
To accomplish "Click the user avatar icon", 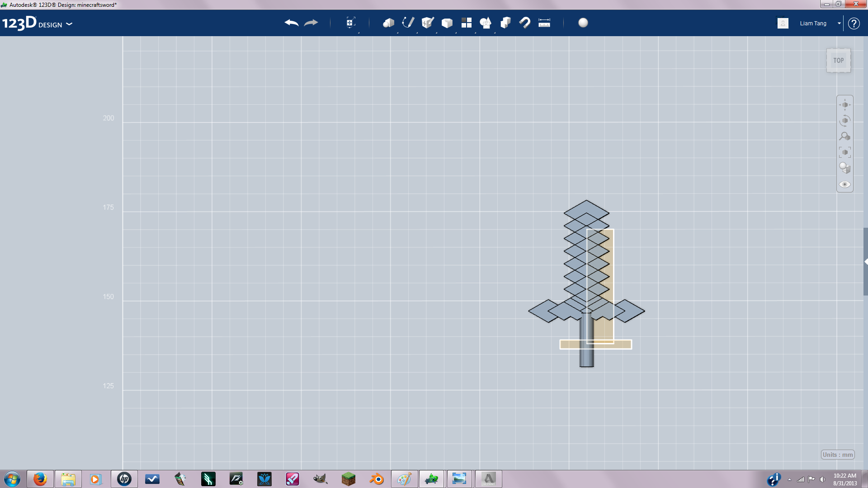I will tap(783, 23).
